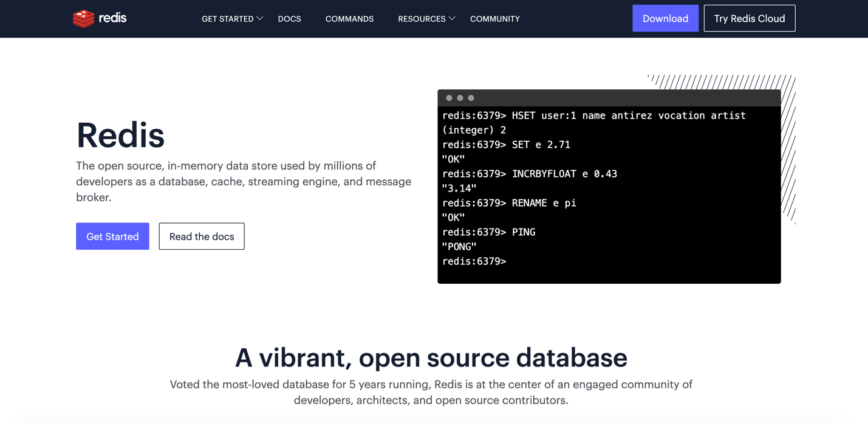Click the Download button

665,18
